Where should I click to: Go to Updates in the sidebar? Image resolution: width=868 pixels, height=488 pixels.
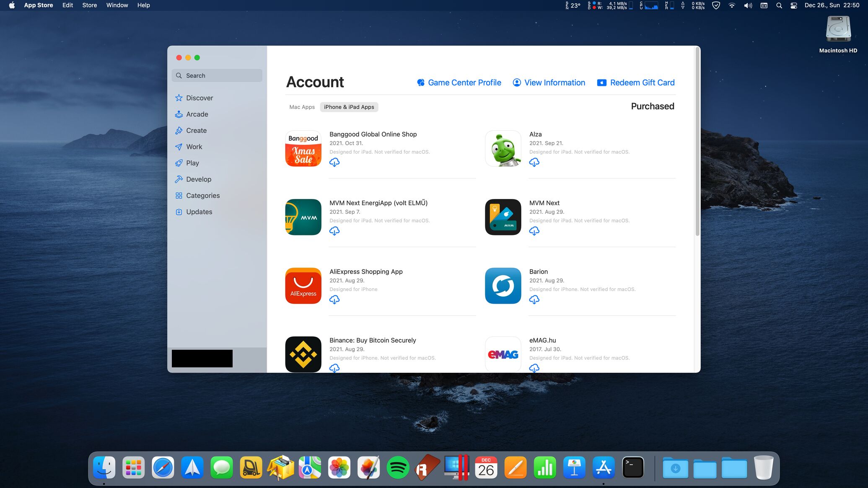199,212
